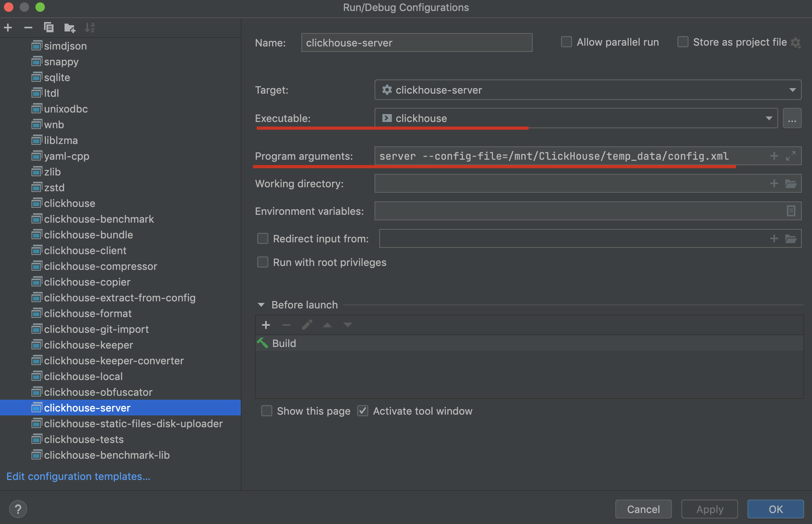Open the Target dropdown list
The height and width of the screenshot is (524, 812).
point(792,90)
